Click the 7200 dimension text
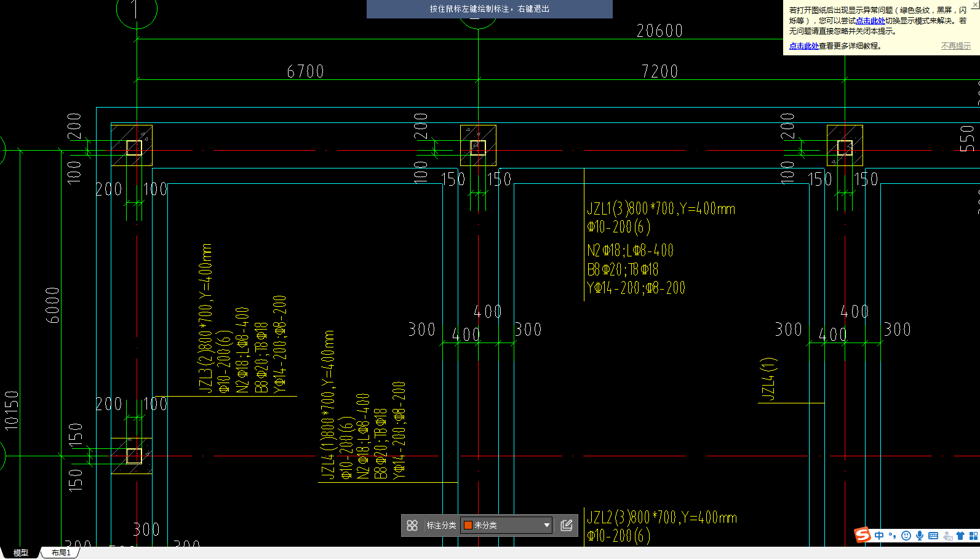Viewport: 980px width, 559px height. pos(659,71)
